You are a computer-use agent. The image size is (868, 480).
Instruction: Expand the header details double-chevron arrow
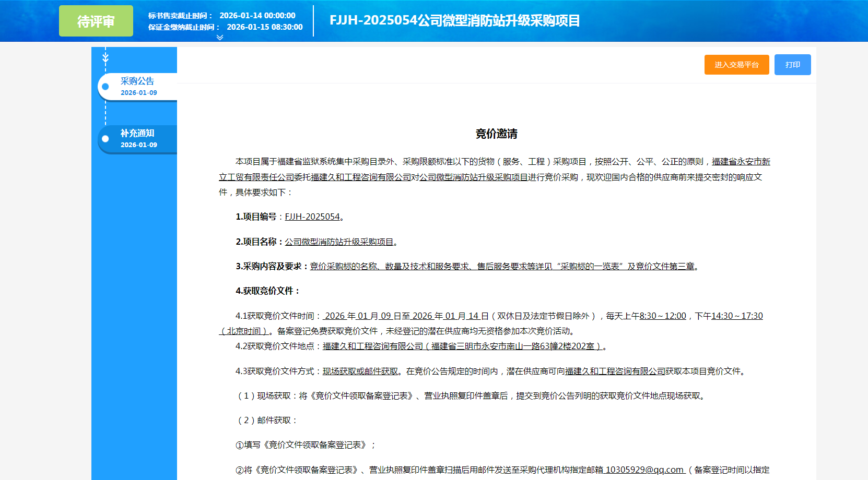pyautogui.click(x=220, y=38)
